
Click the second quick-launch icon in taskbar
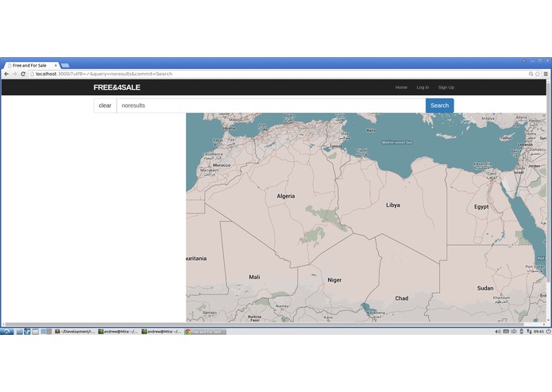pyautogui.click(x=27, y=332)
